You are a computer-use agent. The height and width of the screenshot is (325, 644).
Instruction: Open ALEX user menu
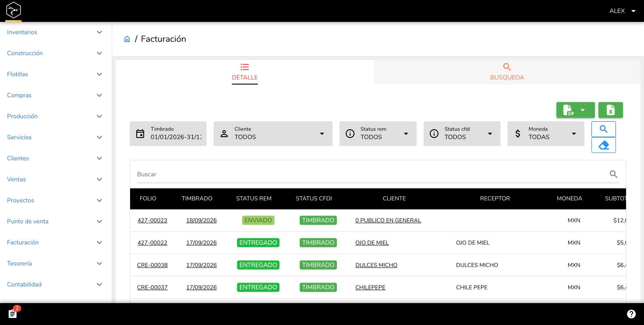pos(622,11)
